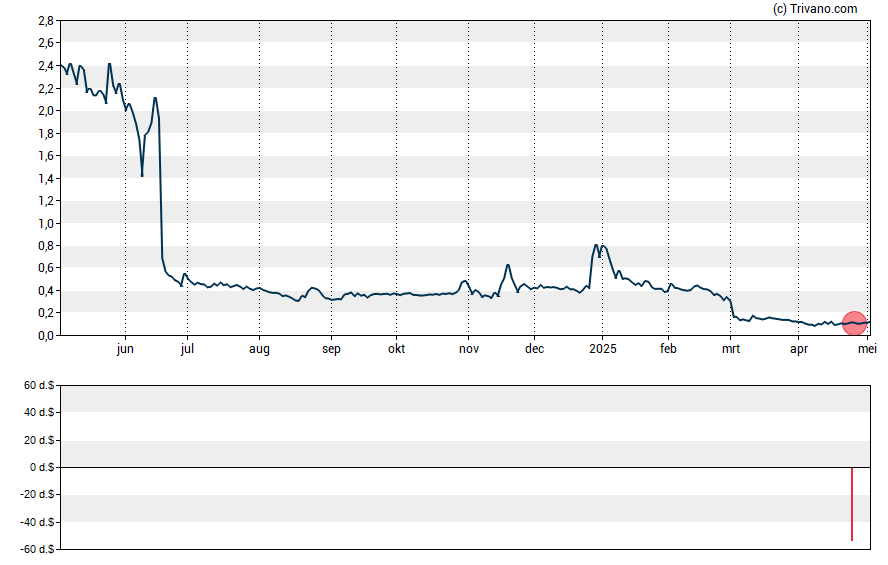Click the '1,2' price axis value
Viewport: 888px width, 565px height.
(x=46, y=201)
